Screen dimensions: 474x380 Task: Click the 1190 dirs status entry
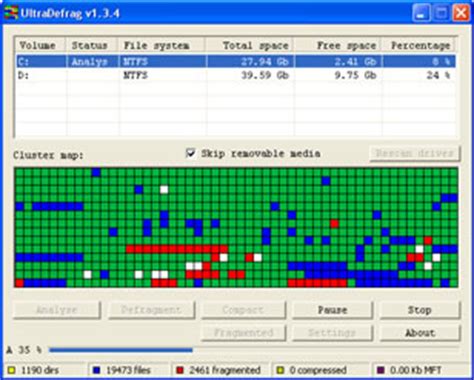pyautogui.click(x=40, y=370)
